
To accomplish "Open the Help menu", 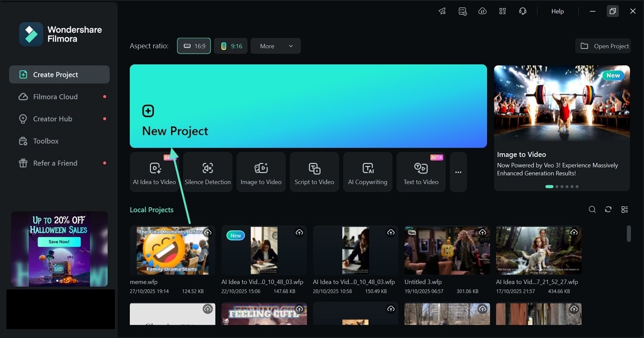I will (x=557, y=11).
